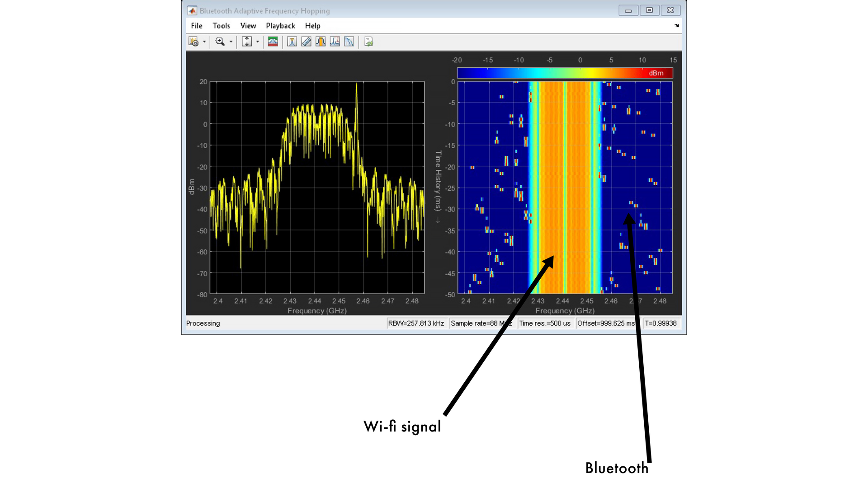Activate the Channel Measurements icon

click(x=320, y=42)
